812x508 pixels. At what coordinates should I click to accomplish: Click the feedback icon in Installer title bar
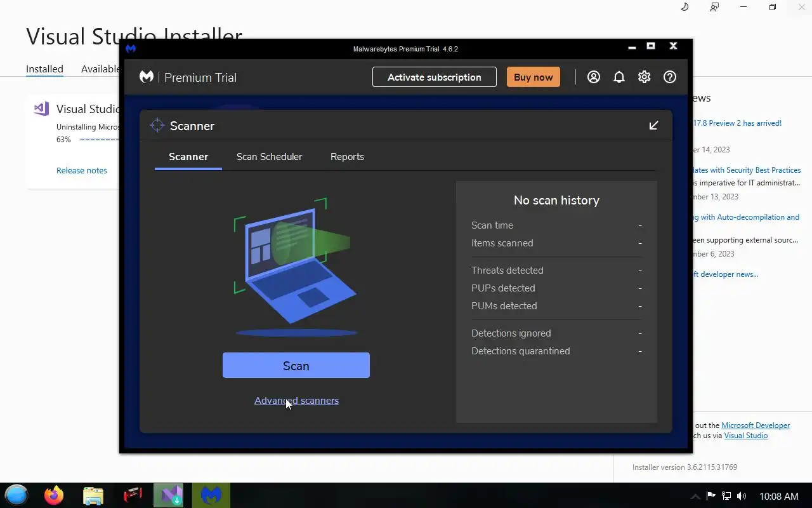[714, 7]
